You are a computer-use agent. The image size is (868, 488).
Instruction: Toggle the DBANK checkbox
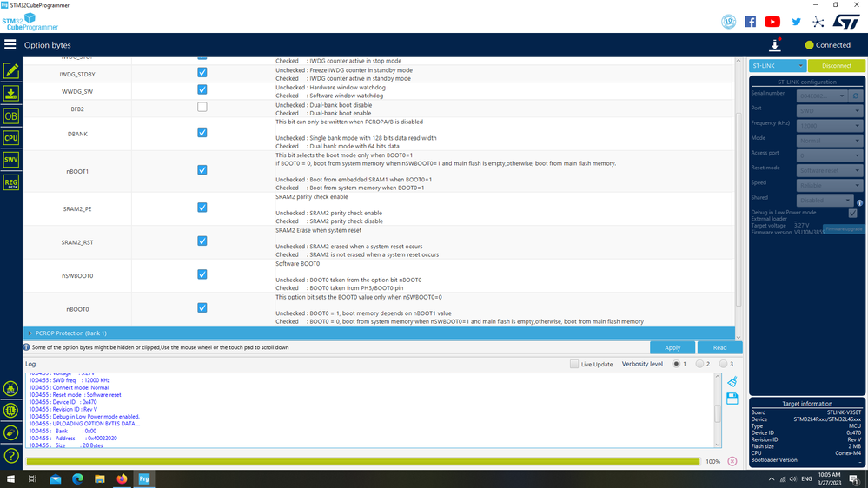click(x=202, y=133)
